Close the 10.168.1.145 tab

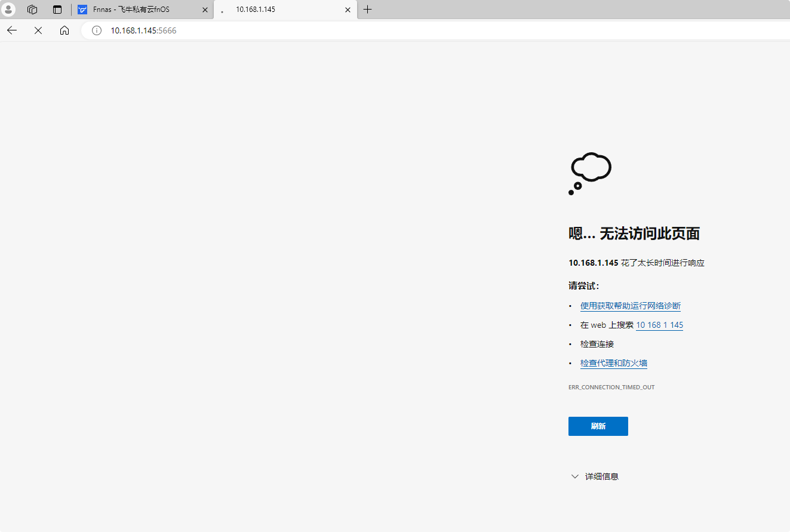348,10
